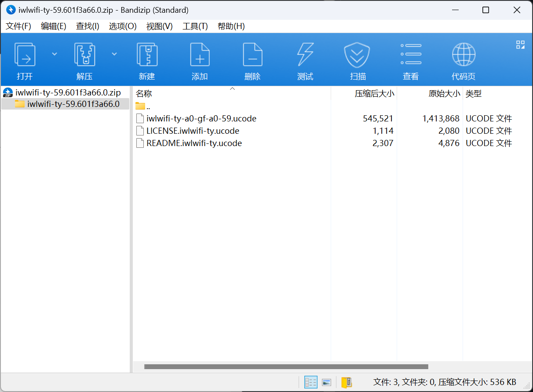Sort by the 压缩后大小 column header
The width and height of the screenshot is (533, 392).
tap(374, 94)
